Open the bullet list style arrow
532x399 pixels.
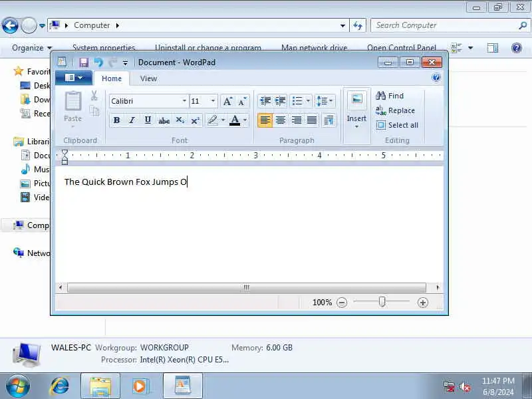pyautogui.click(x=308, y=101)
